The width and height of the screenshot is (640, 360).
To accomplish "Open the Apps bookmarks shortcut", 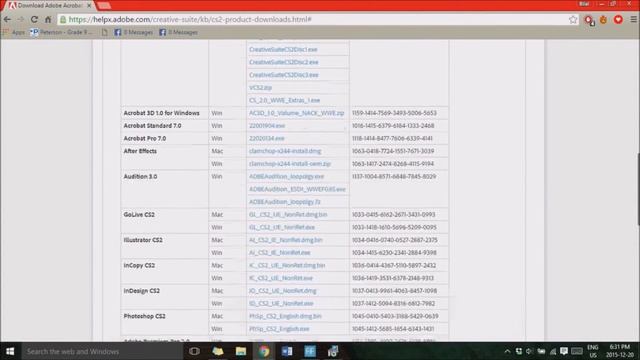I will 14,32.
